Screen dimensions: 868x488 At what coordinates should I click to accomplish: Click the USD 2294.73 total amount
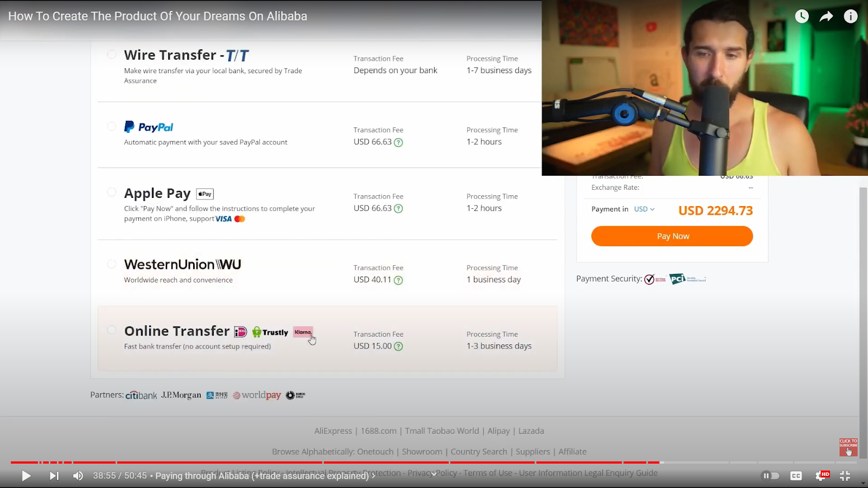coord(716,210)
